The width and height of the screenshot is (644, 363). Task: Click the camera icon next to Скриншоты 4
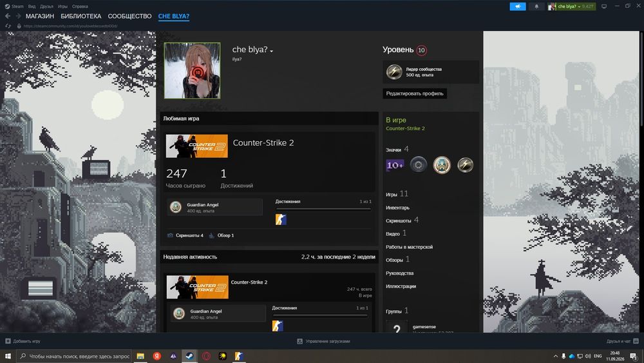[x=170, y=235]
